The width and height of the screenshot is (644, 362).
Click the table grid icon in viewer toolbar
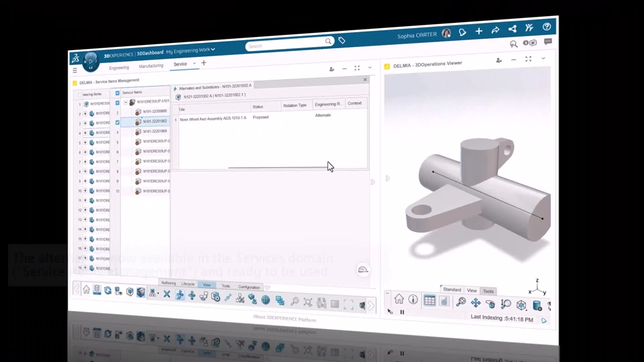coord(429,301)
